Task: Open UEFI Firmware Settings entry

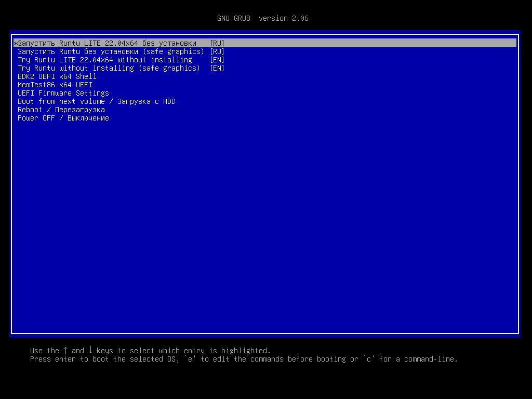Action: 63,94
